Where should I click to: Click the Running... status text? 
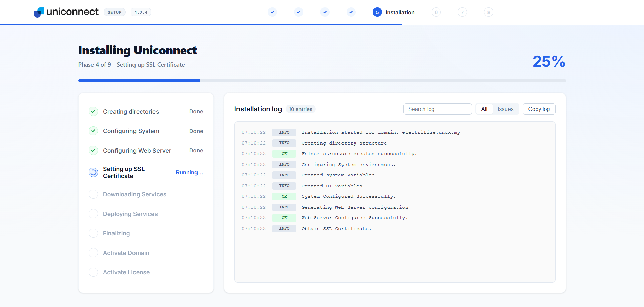click(189, 172)
